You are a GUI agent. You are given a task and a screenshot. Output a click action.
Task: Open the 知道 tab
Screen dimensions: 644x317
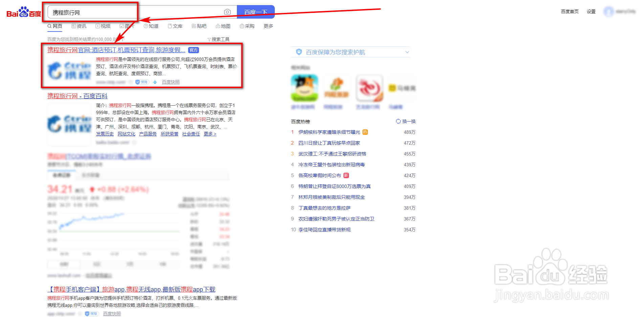click(151, 26)
